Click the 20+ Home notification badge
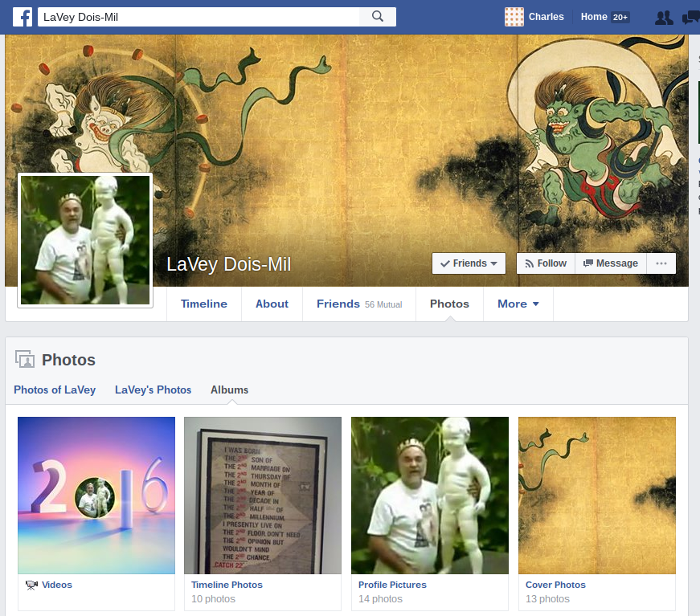The image size is (700, 616). click(620, 18)
